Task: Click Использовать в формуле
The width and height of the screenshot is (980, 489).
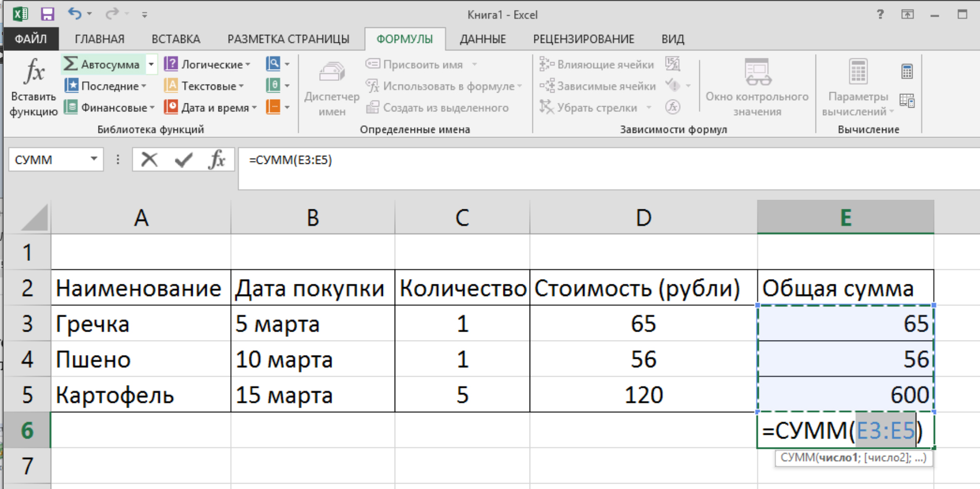Action: click(443, 86)
